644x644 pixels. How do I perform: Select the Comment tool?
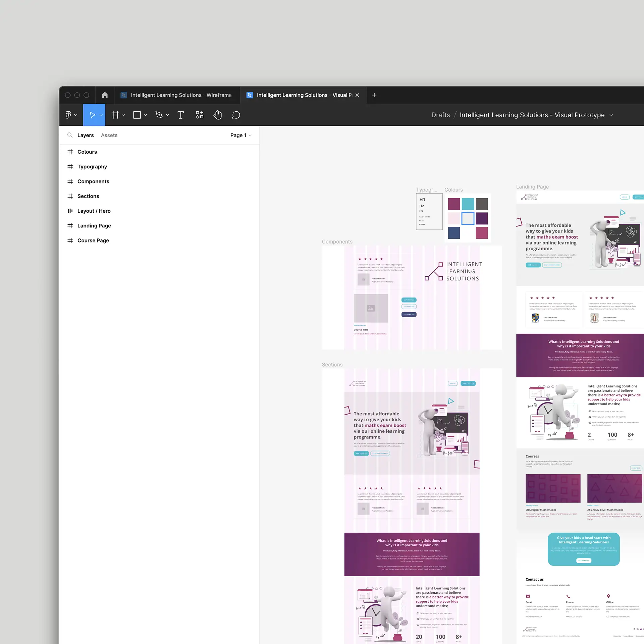[236, 115]
